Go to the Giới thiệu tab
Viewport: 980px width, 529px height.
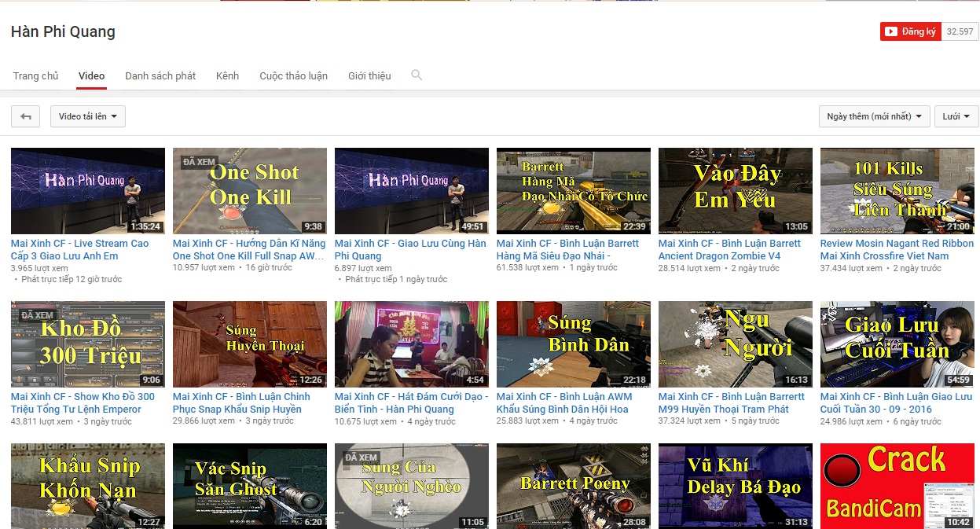click(369, 75)
